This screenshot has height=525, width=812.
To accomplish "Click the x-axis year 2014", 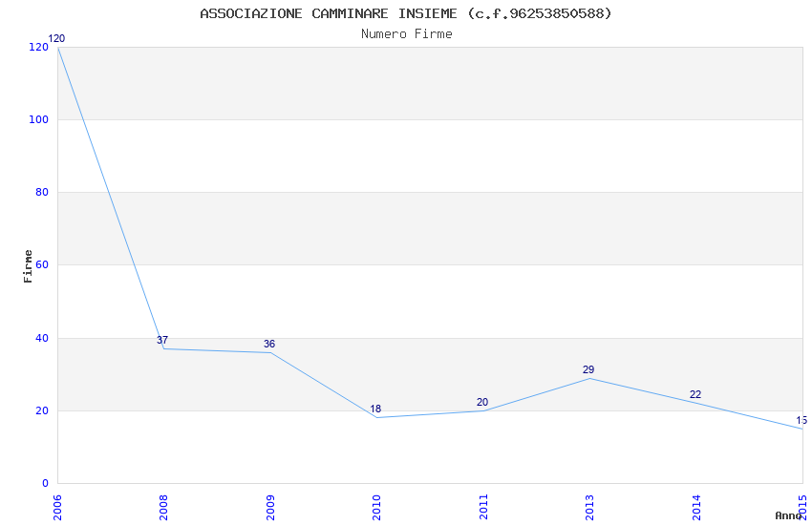I will pos(696,508).
